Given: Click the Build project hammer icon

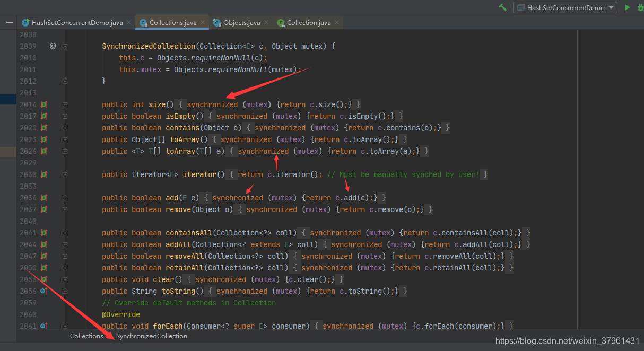Looking at the screenshot, I should point(502,7).
